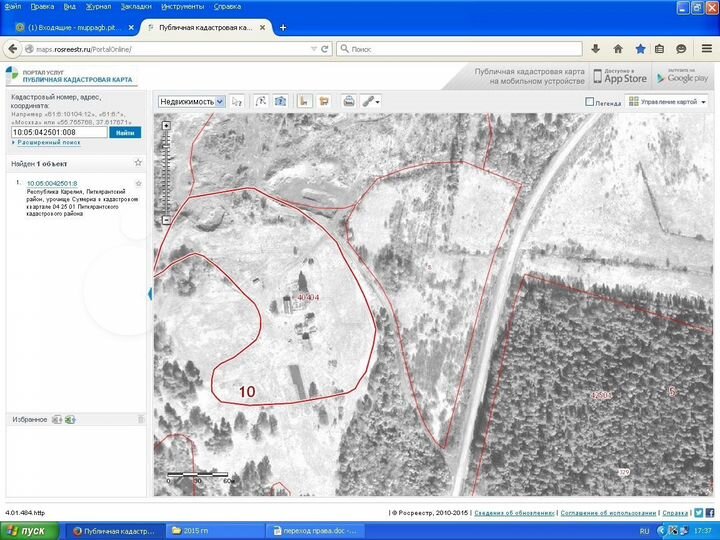Click the favorite star beside found result
Viewport: 720px width, 540px height.
pyautogui.click(x=138, y=183)
